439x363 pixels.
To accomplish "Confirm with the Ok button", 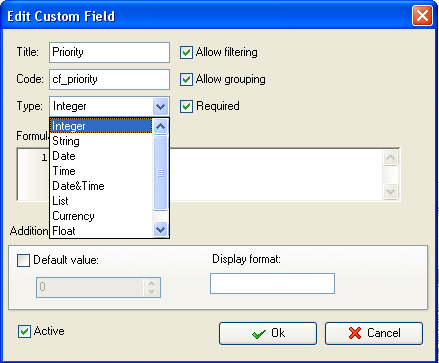I will tap(268, 333).
